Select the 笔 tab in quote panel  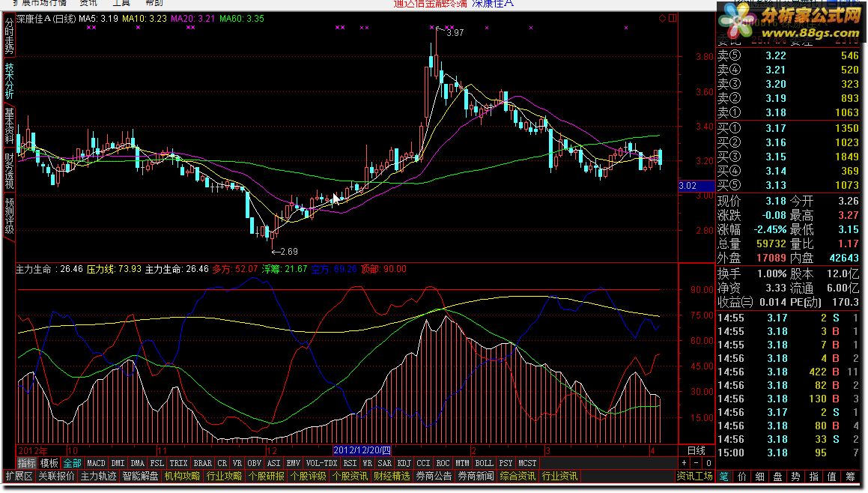[x=724, y=477]
